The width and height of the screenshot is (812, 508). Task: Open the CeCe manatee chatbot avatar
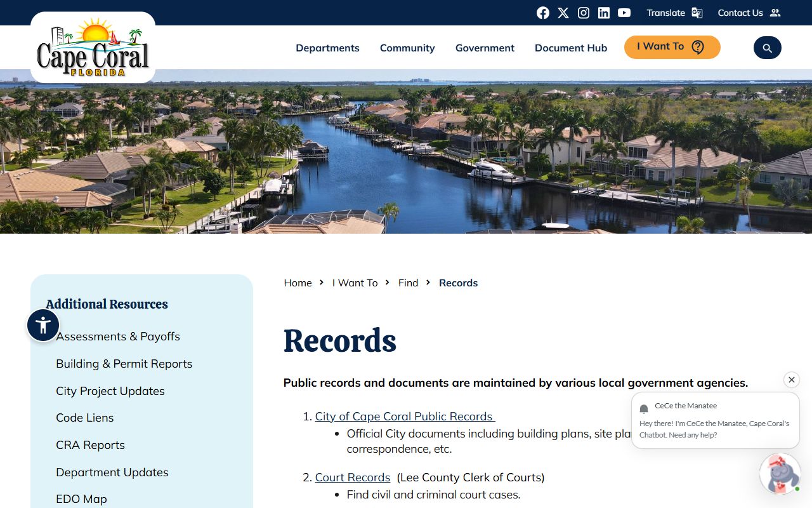point(780,474)
